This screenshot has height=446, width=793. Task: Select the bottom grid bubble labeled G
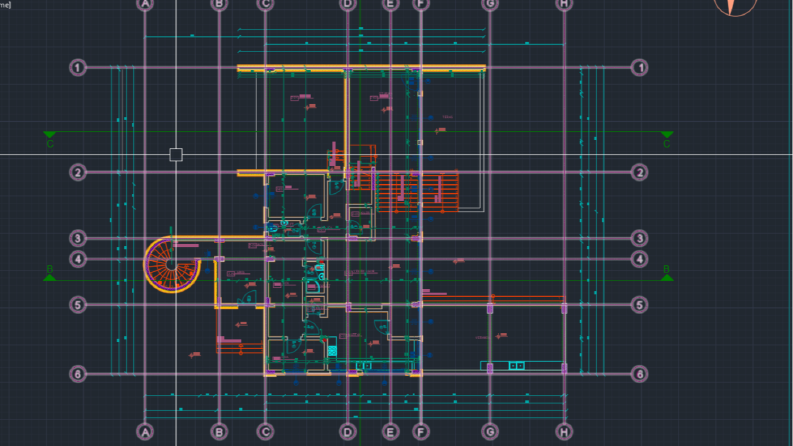coord(490,432)
